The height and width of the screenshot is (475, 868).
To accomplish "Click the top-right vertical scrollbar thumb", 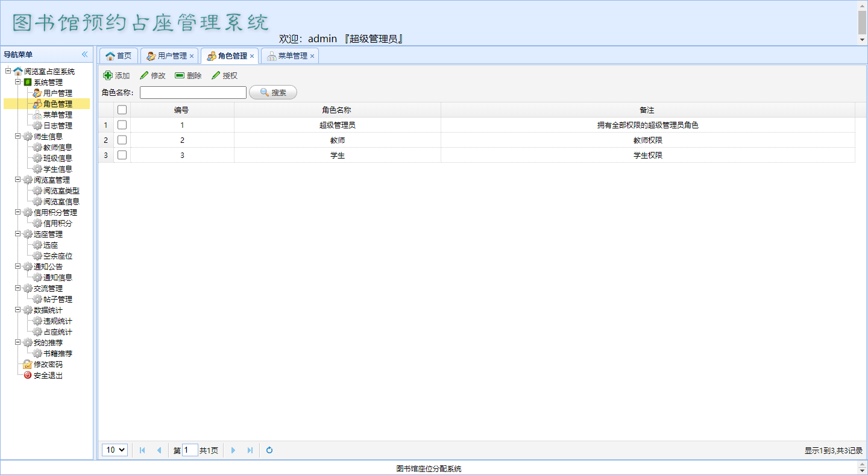I will coord(862,22).
